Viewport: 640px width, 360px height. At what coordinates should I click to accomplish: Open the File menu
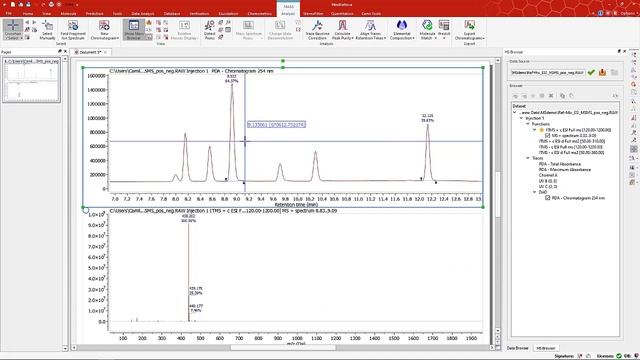pyautogui.click(x=9, y=13)
